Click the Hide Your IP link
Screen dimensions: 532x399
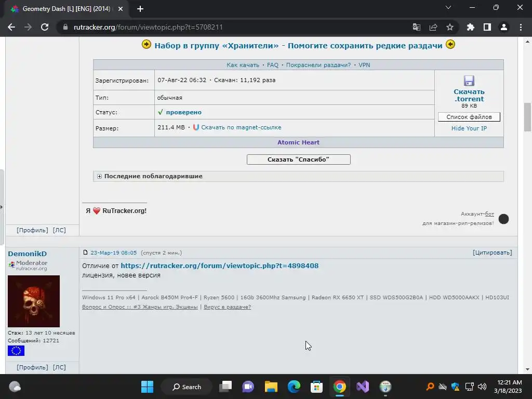coord(469,128)
